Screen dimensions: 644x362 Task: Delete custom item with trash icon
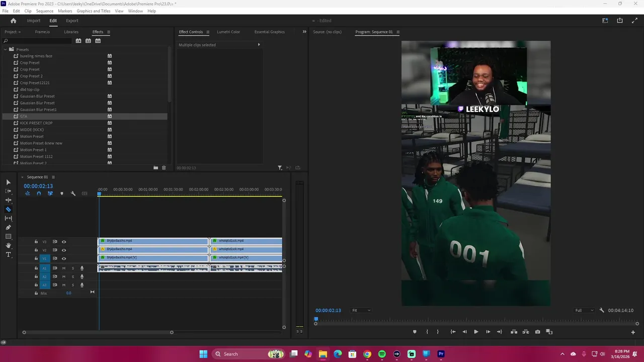[x=164, y=168]
